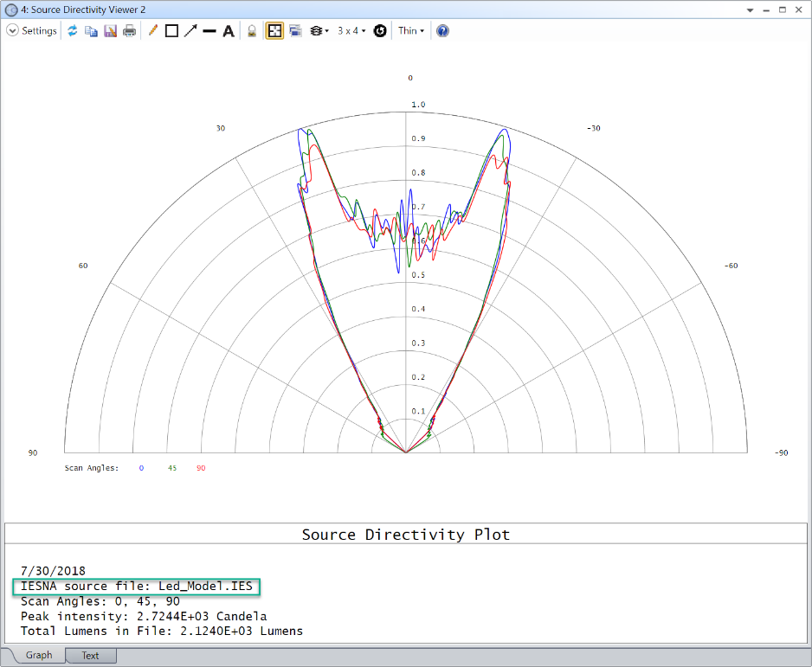Toggle the quadrant view mode
The width and height of the screenshot is (812, 667).
[x=274, y=30]
